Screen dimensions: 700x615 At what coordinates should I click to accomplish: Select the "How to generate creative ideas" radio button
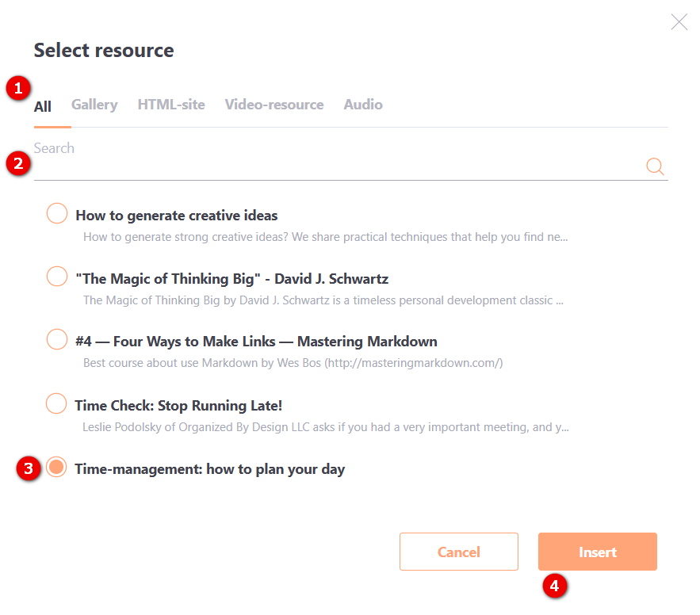[57, 213]
